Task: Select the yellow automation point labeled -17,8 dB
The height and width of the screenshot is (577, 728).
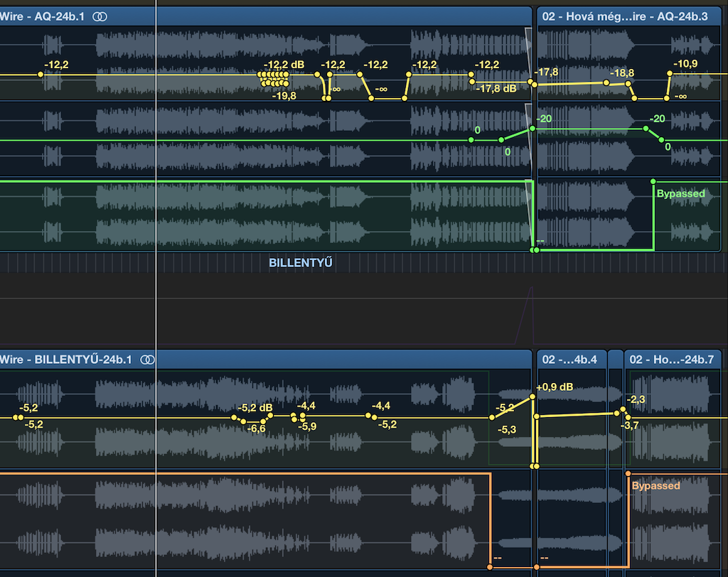Action: click(x=472, y=82)
